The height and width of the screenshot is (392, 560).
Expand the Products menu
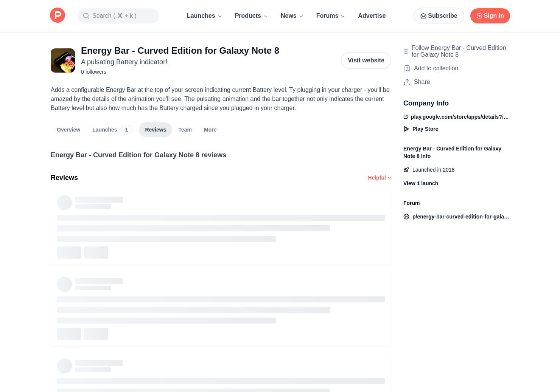[x=251, y=16]
